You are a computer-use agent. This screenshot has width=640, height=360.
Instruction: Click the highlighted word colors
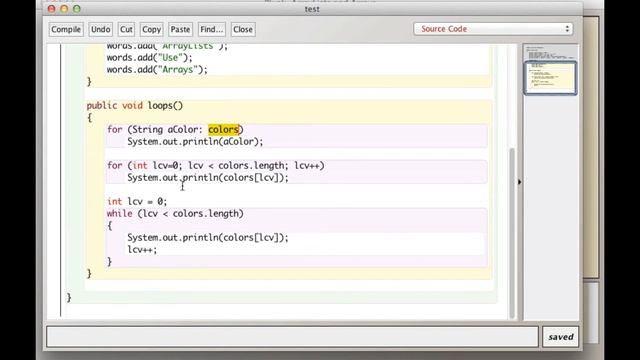click(x=223, y=129)
